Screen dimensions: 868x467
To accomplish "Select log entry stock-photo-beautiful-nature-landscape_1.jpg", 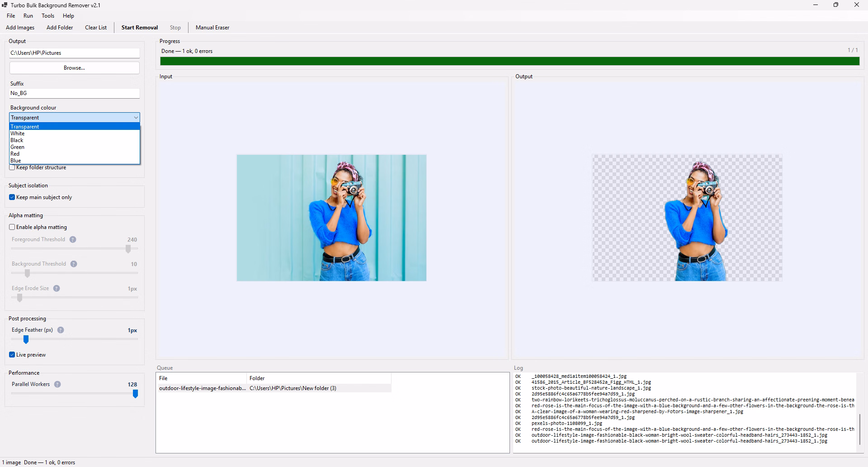I will (591, 388).
